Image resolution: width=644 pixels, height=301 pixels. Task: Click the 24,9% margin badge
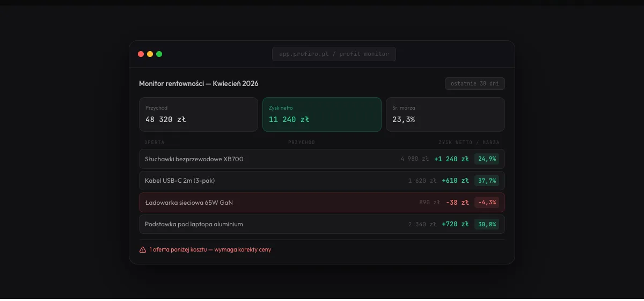[487, 159]
